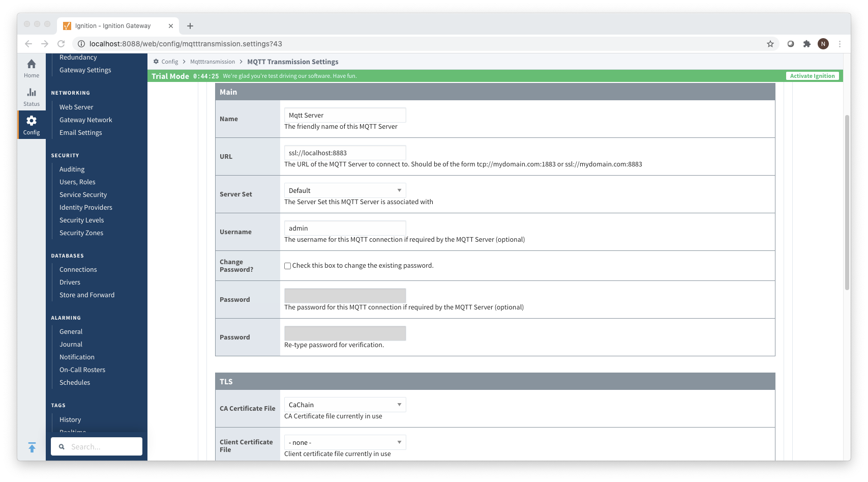Click the Config breadcrumb link
The image size is (868, 482).
[x=170, y=62]
